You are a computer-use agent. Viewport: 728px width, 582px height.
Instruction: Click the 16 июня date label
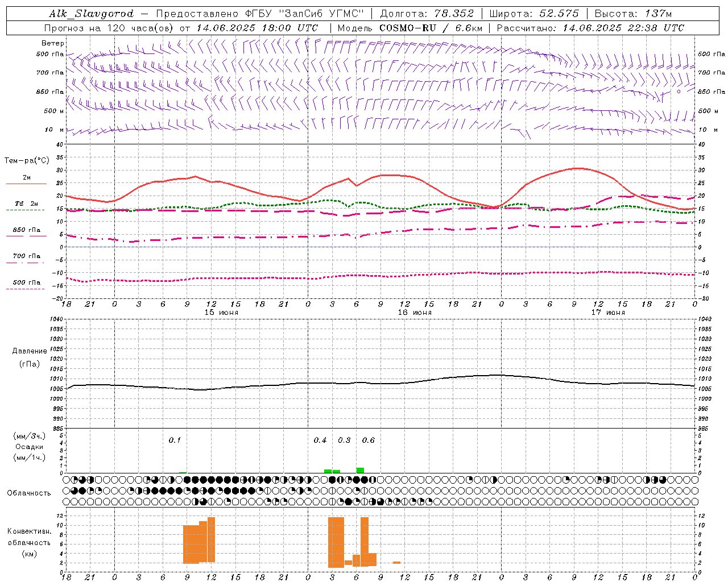pos(415,313)
